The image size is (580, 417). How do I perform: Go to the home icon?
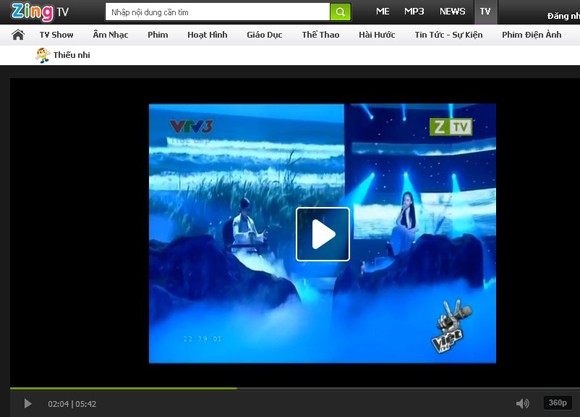18,35
